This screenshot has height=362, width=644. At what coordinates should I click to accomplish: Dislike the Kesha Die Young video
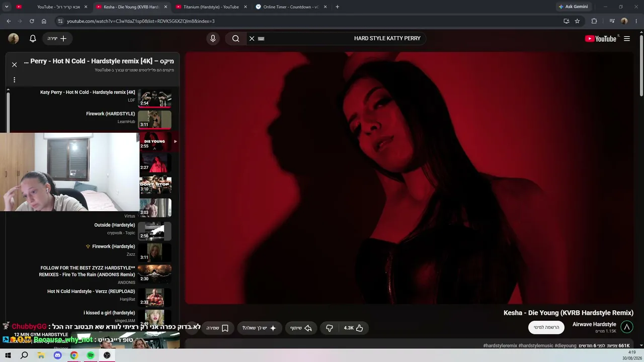point(330,328)
